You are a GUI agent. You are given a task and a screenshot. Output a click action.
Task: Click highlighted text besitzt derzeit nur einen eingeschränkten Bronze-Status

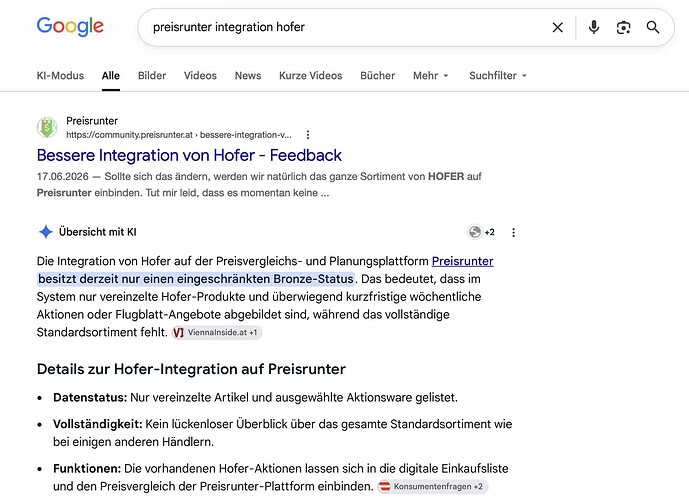(196, 279)
